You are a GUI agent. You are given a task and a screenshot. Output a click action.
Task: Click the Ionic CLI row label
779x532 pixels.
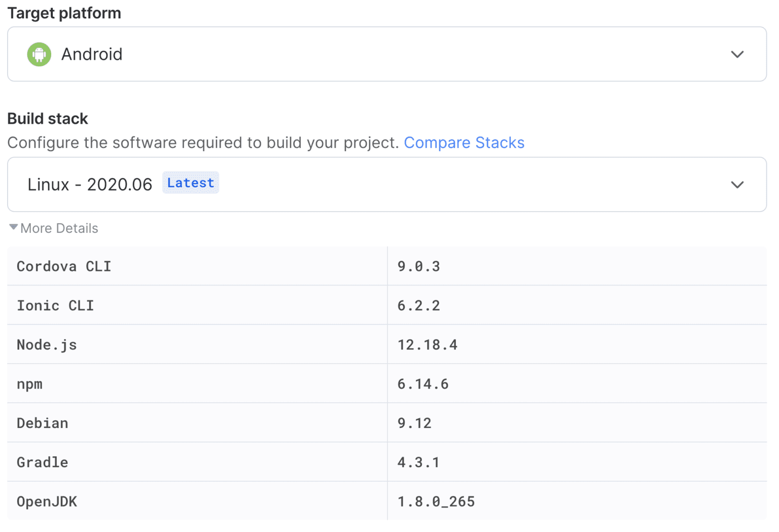55,305
